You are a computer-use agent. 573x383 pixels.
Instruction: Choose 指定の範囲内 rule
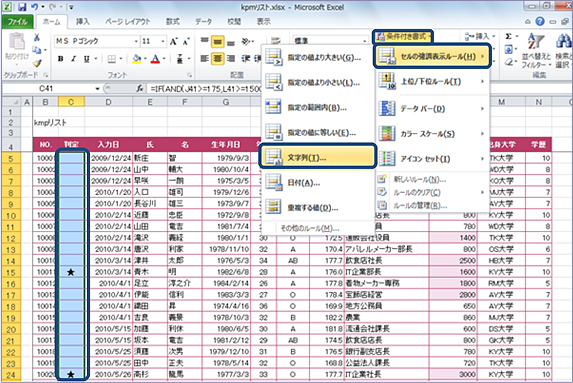pos(317,108)
